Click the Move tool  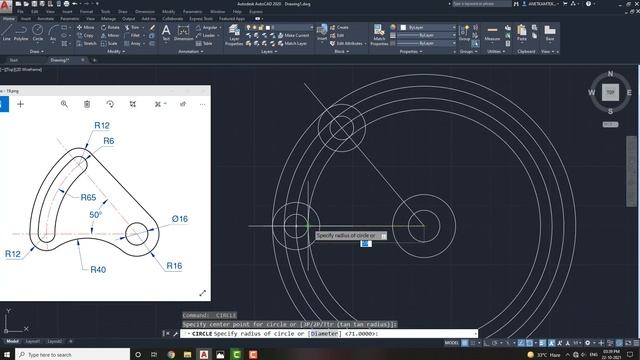point(86,27)
